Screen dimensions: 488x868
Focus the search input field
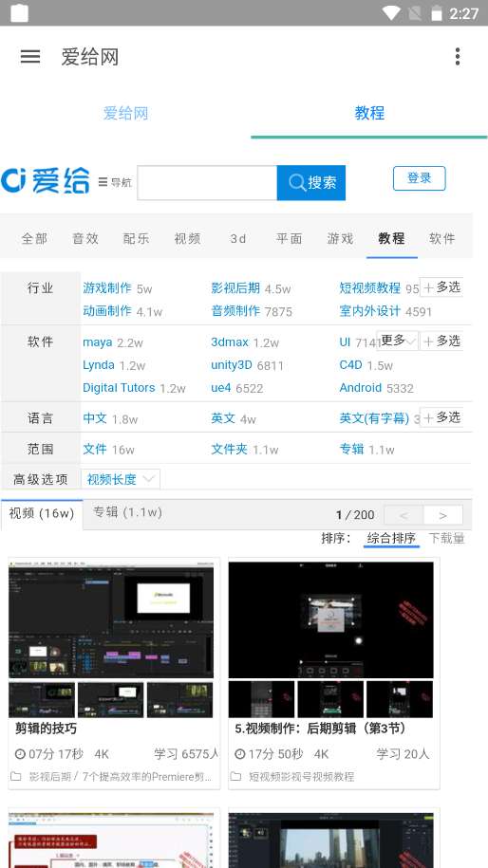pos(207,183)
